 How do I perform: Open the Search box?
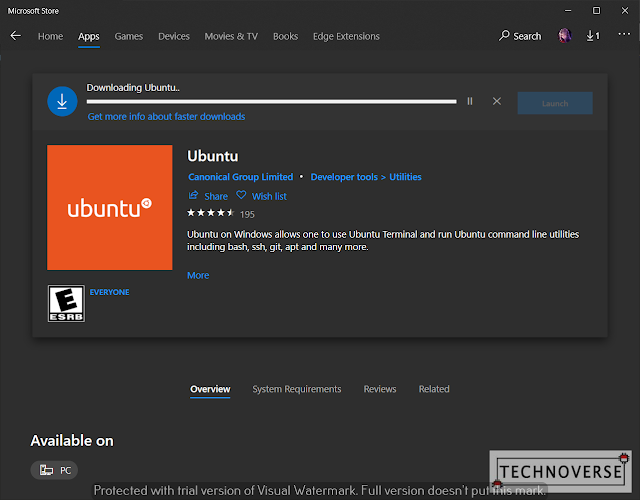click(x=520, y=36)
